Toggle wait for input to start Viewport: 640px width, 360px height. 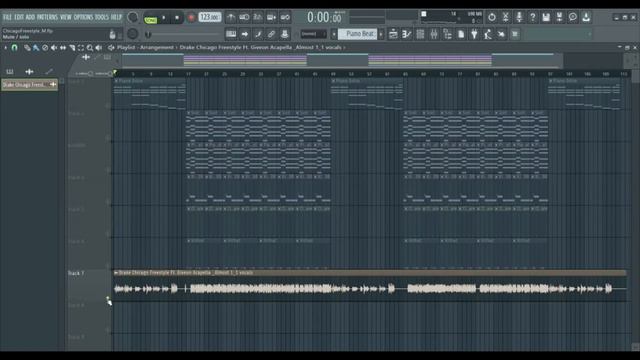[x=244, y=17]
